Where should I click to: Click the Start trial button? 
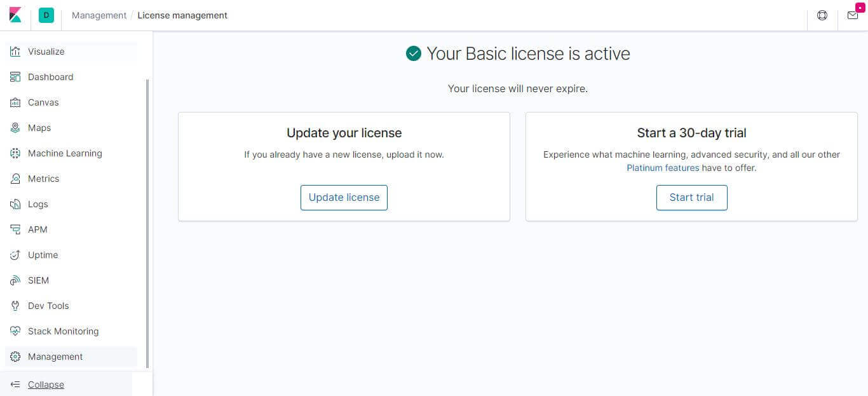click(x=691, y=197)
